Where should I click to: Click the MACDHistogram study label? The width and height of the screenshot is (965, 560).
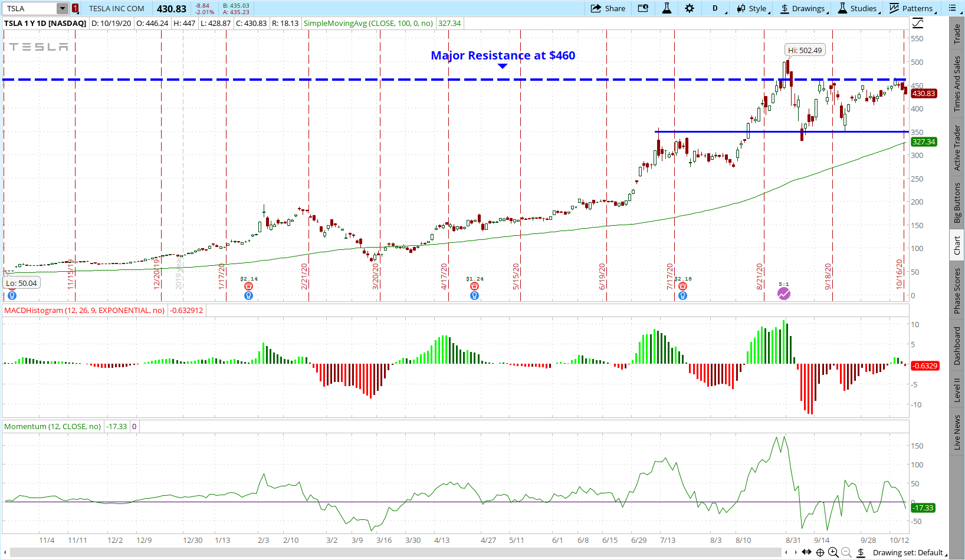[x=84, y=310]
